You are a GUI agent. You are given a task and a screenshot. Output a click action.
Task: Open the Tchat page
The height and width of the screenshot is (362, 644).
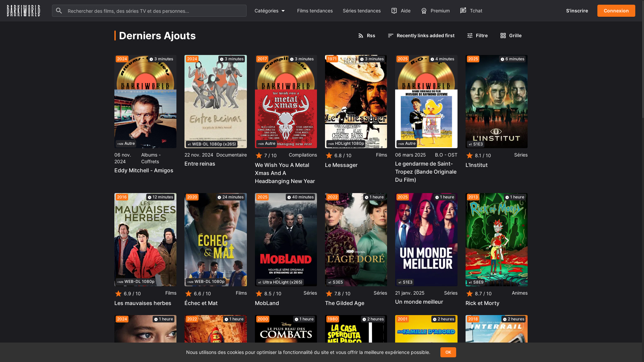(x=471, y=11)
